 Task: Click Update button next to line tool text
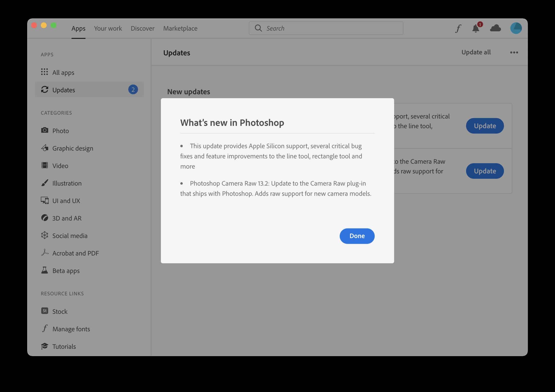[485, 126]
